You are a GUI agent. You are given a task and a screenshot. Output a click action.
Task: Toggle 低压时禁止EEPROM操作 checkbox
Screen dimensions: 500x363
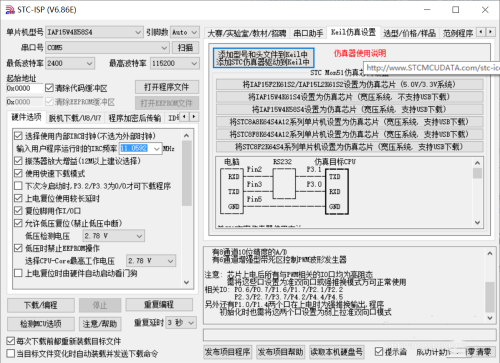(x=18, y=248)
